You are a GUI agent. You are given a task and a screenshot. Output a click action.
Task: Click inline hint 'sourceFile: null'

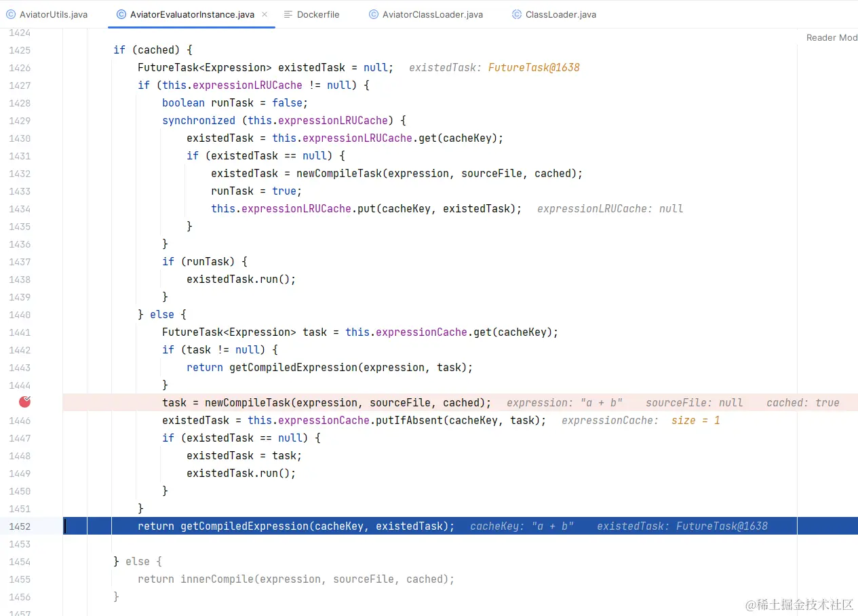pos(694,403)
